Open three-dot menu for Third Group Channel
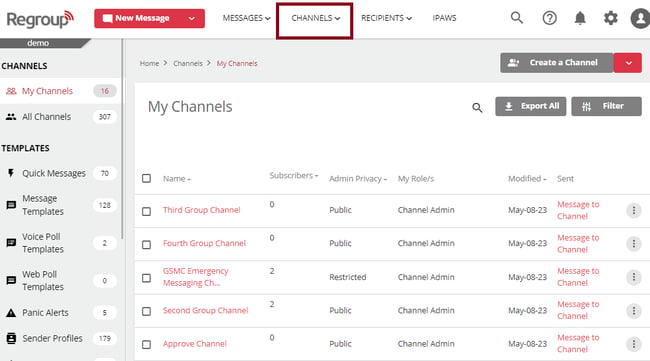Screen dimensions: 650x361 [x=633, y=211]
